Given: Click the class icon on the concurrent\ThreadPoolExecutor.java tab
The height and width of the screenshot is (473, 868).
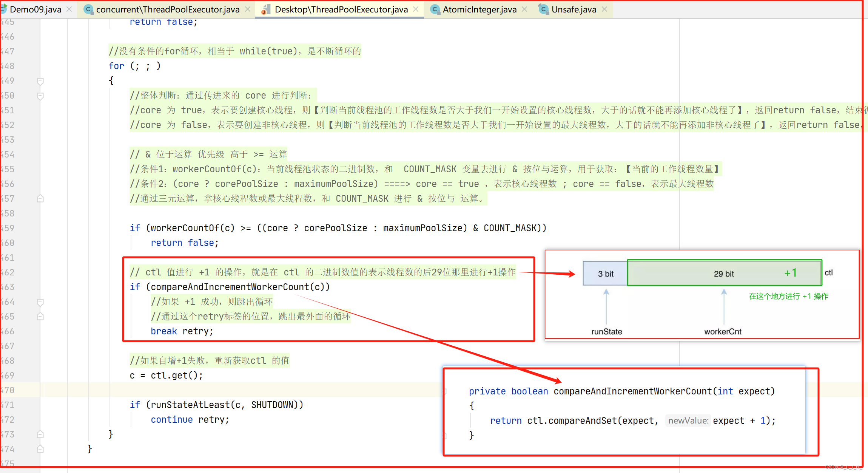Looking at the screenshot, I should (x=88, y=9).
